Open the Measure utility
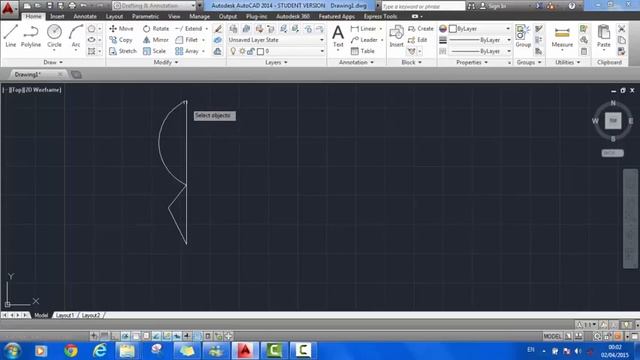The height and width of the screenshot is (360, 640). (x=562, y=37)
